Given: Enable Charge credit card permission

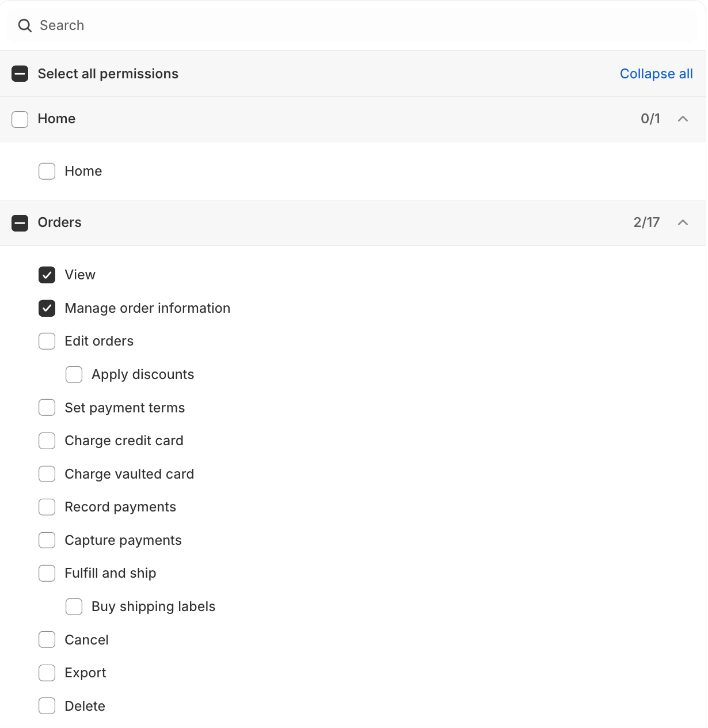Looking at the screenshot, I should coord(47,441).
